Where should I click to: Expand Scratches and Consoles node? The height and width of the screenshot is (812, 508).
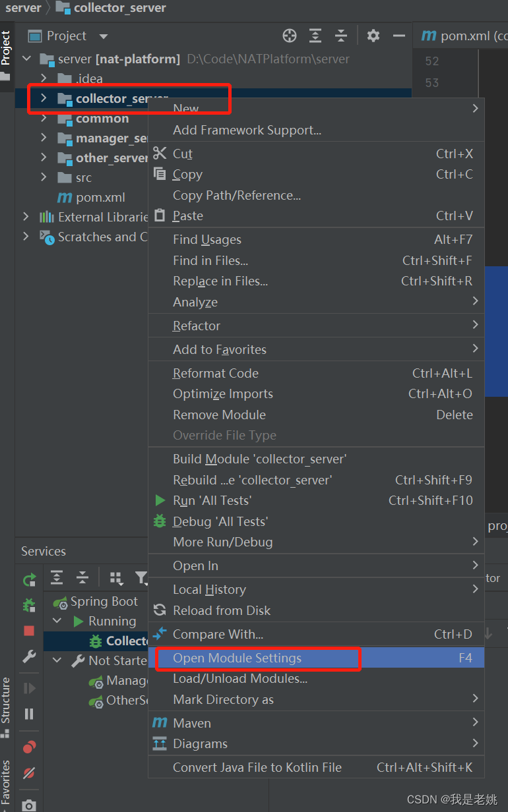click(x=26, y=237)
